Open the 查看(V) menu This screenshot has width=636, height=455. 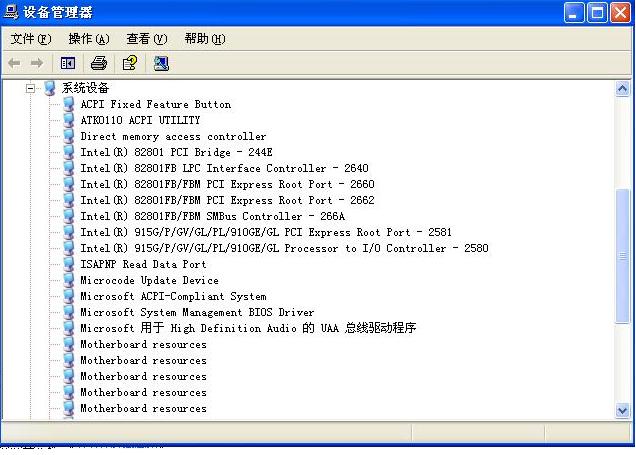[146, 39]
